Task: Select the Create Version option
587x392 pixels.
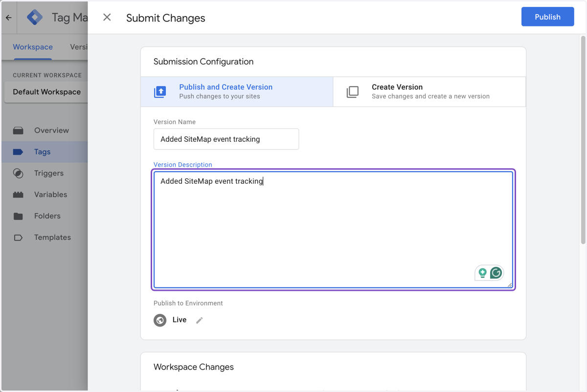Action: [429, 91]
